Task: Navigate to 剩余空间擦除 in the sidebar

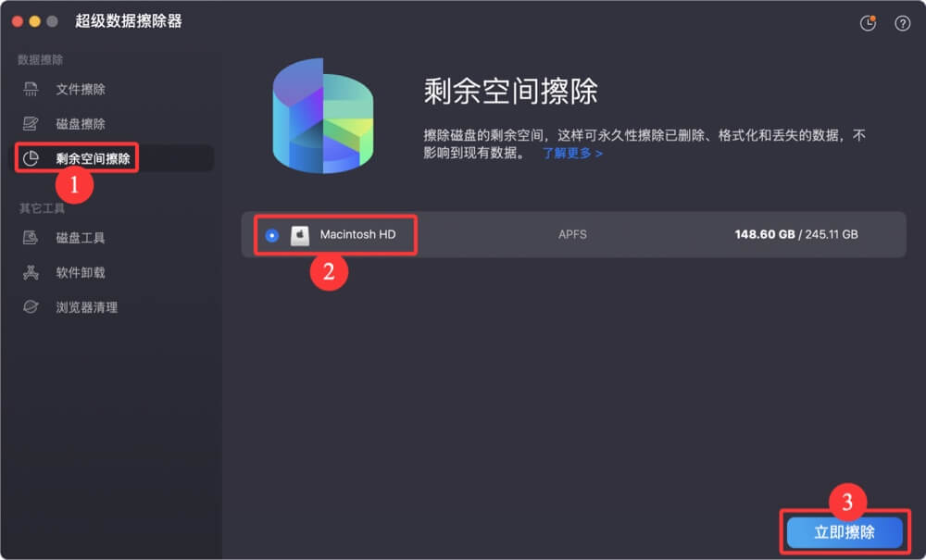Action: click(x=83, y=157)
